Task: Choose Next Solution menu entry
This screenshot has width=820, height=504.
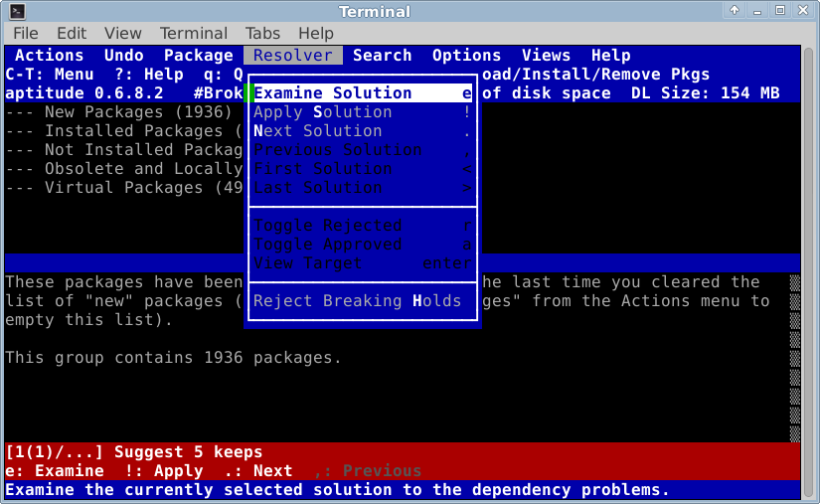Action: pos(363,130)
